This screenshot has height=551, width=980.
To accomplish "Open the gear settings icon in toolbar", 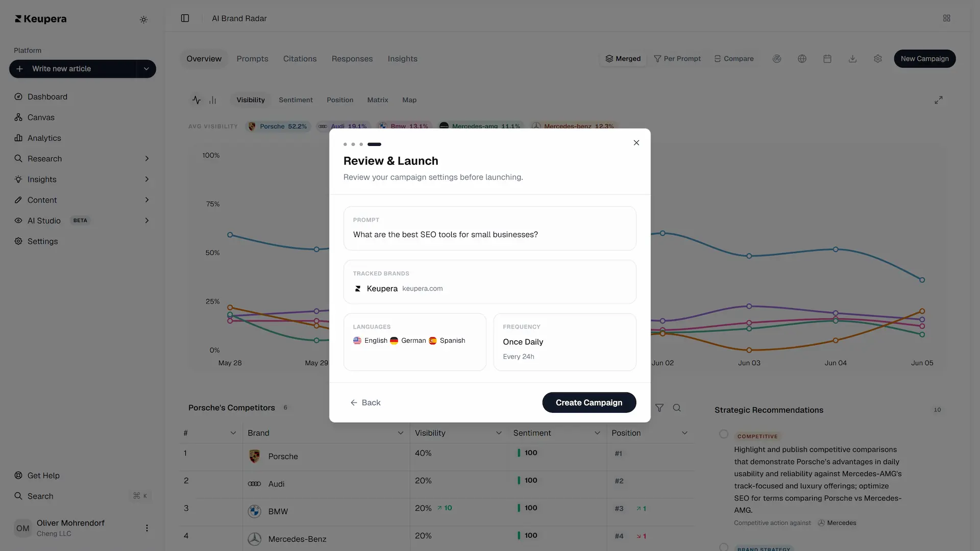I will tap(877, 59).
